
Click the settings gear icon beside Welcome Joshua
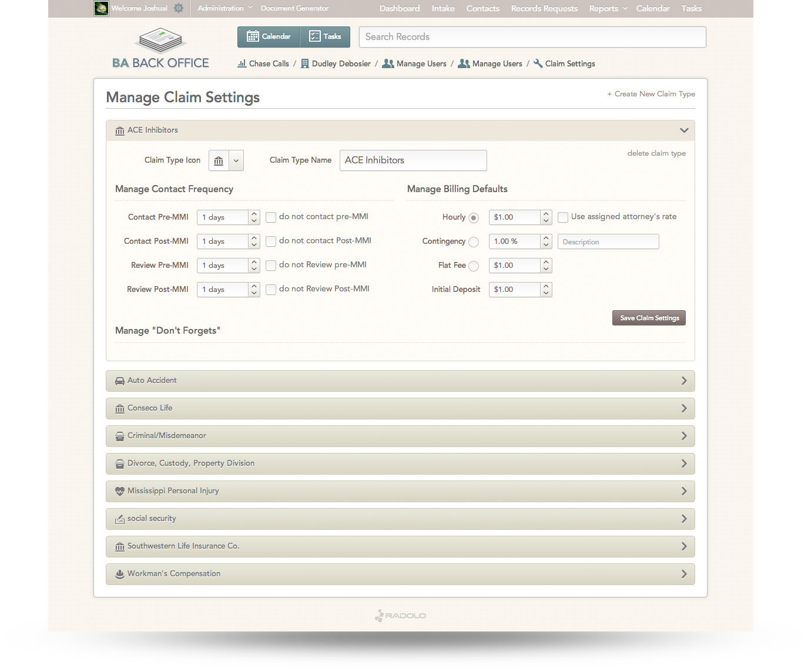point(179,8)
